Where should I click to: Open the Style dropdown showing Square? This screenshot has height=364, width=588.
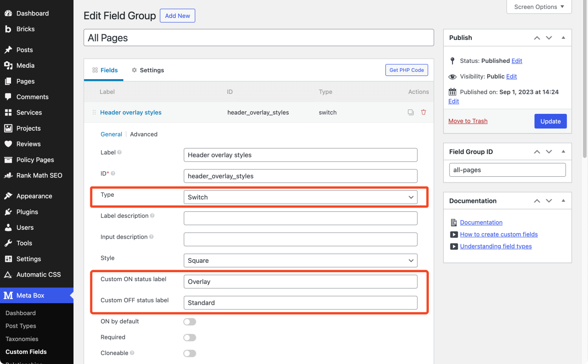click(x=300, y=260)
